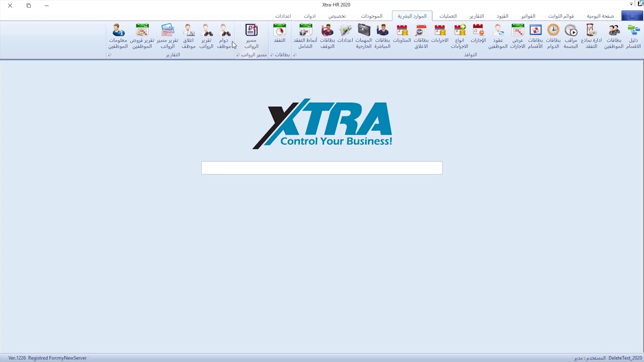Open بطاقات الدوام clock icon

pyautogui.click(x=553, y=36)
